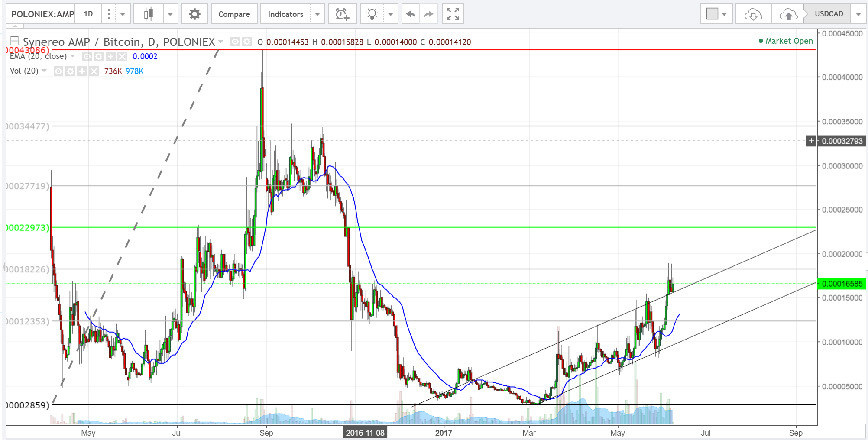Screen dimensions: 868x440
Task: Open Synereo AMP / Bitcoin symbol title dropdown
Action: (221, 42)
